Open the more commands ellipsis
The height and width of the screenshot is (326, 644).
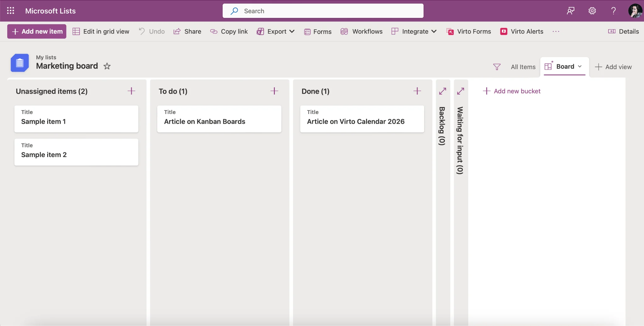(556, 31)
